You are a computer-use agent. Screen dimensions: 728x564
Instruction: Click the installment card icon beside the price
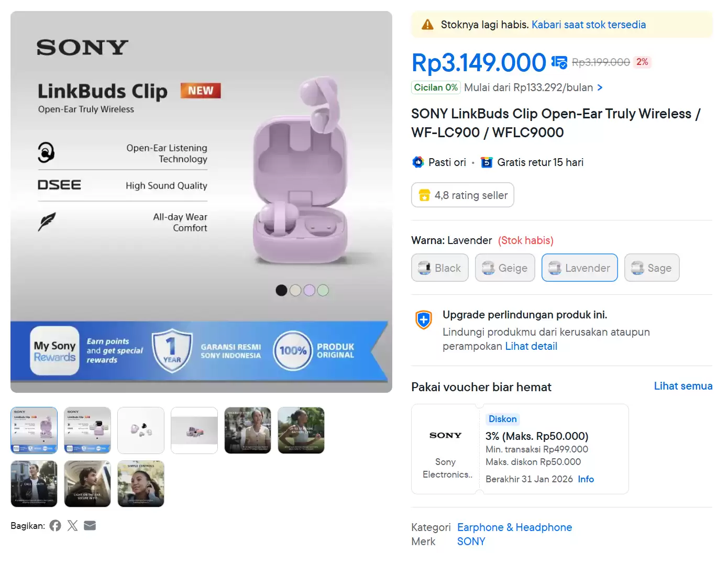(x=558, y=62)
